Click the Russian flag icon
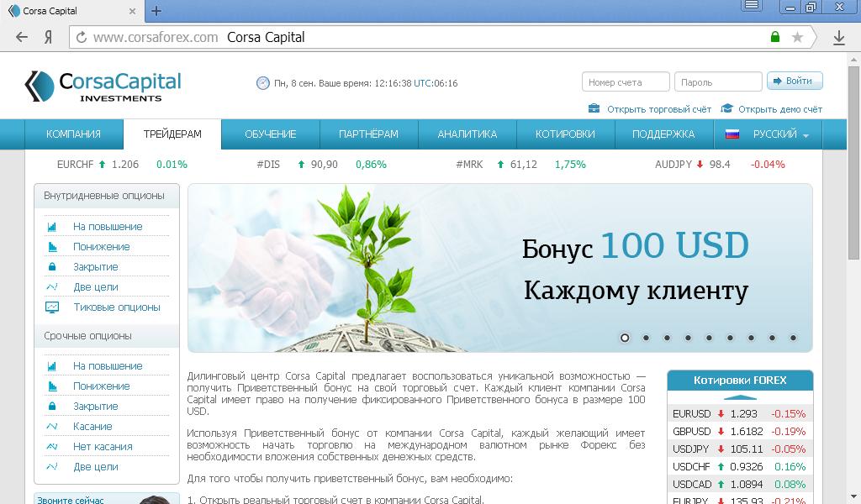 tap(732, 134)
